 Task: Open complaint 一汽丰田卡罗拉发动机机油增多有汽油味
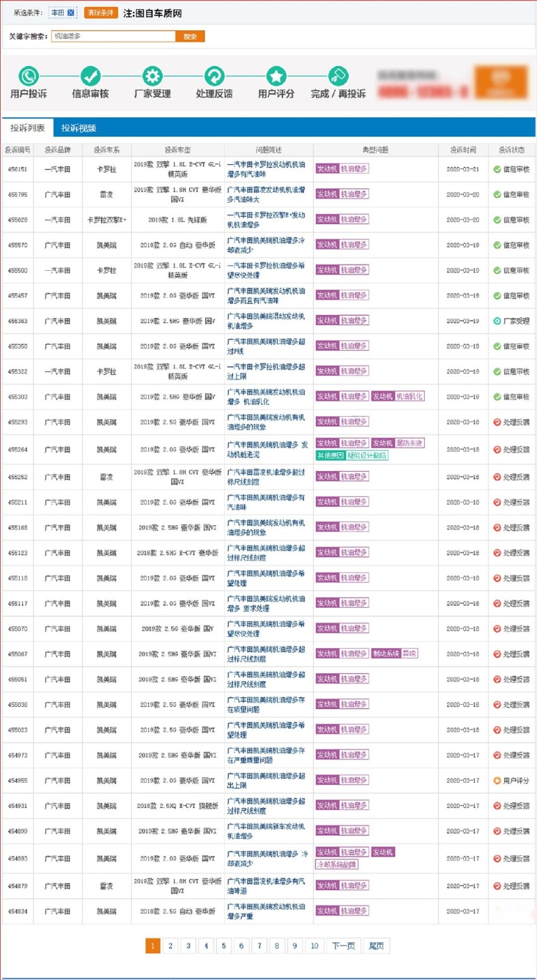point(266,169)
